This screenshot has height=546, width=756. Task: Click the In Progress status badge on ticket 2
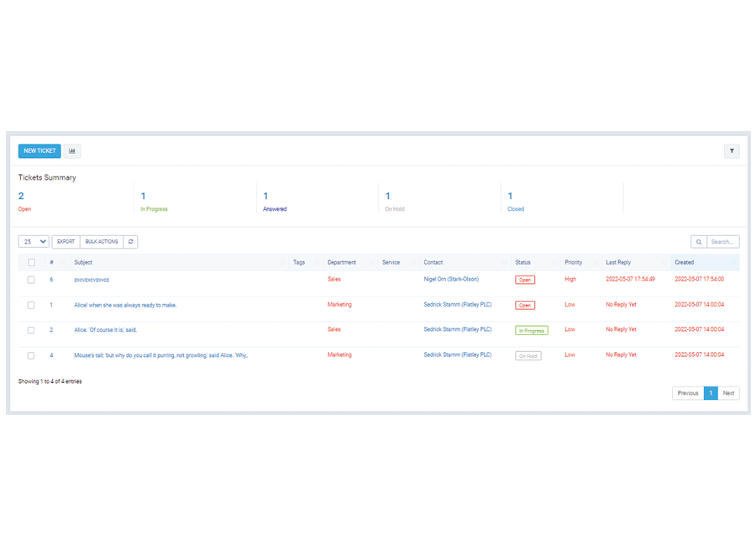531,330
